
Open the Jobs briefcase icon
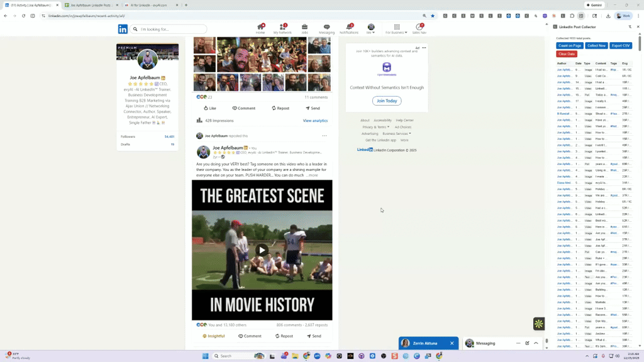coord(304,26)
